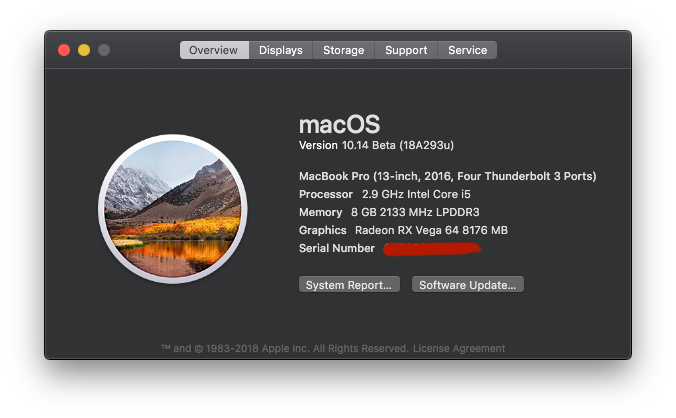The width and height of the screenshot is (676, 418).
Task: Click the Apple Inc. copyright notice text
Action: click(285, 348)
